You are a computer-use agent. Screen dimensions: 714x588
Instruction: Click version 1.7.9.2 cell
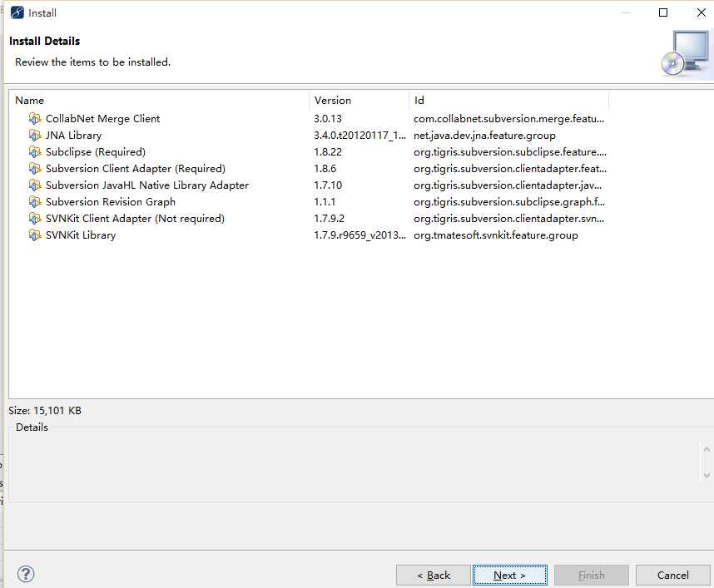point(329,219)
